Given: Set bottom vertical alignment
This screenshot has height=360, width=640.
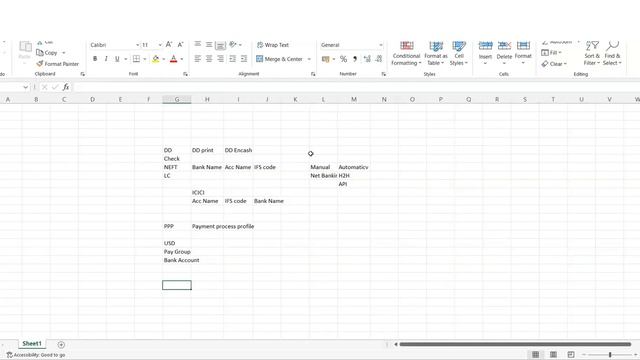Looking at the screenshot, I should [220, 44].
